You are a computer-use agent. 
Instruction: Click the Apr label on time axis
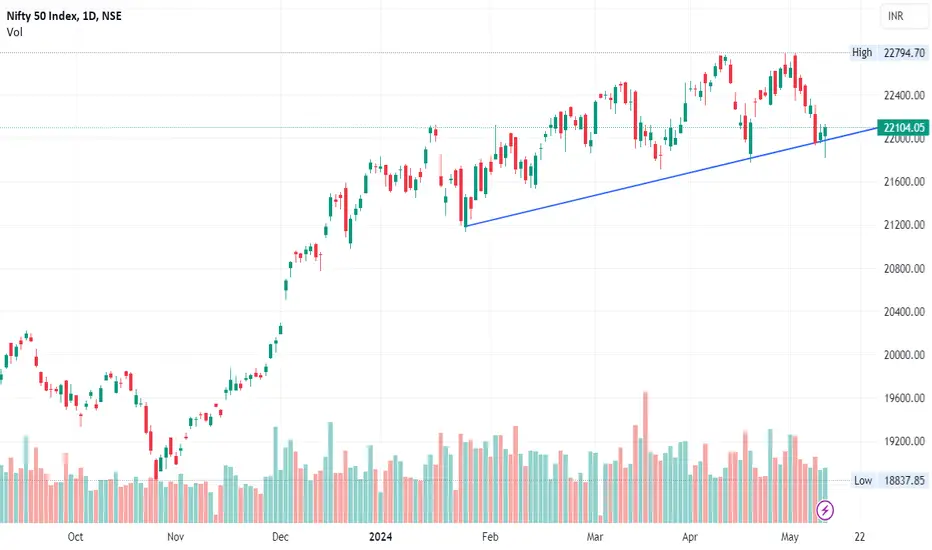[x=689, y=537]
